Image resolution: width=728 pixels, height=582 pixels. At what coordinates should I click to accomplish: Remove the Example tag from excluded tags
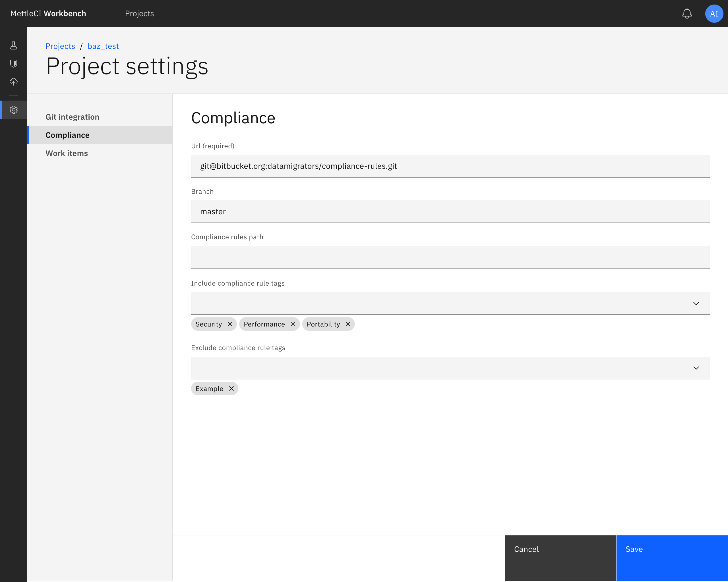pos(232,388)
